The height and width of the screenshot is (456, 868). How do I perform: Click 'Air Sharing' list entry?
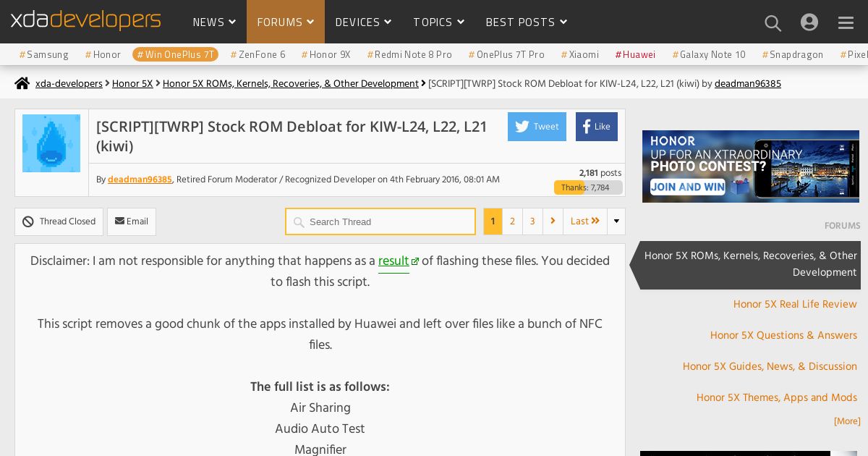pyautogui.click(x=320, y=408)
